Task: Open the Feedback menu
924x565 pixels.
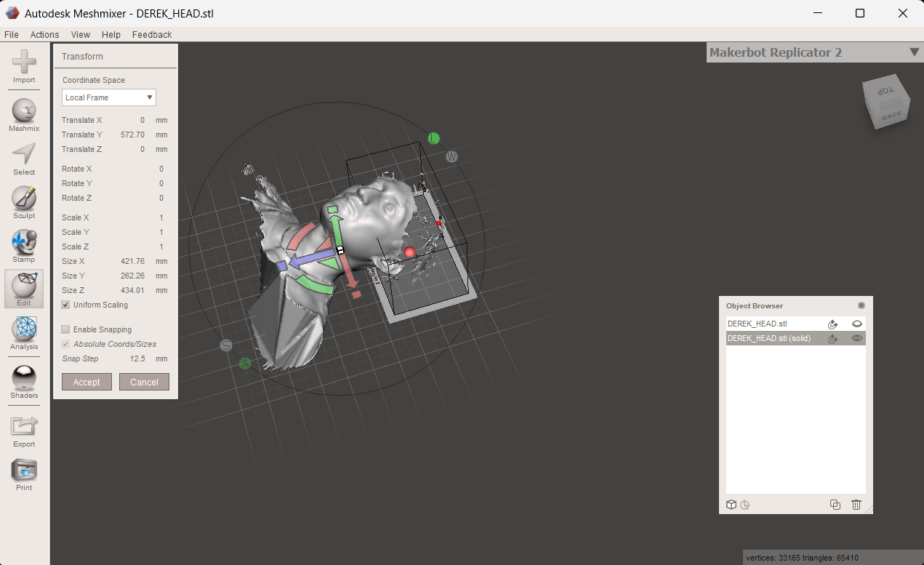Action: click(152, 34)
